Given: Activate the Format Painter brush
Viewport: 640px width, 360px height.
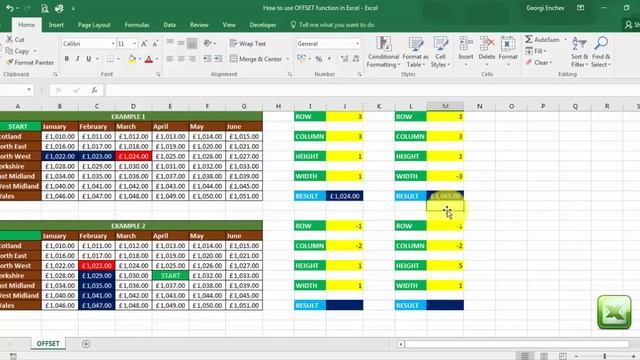Looking at the screenshot, I should point(30,62).
